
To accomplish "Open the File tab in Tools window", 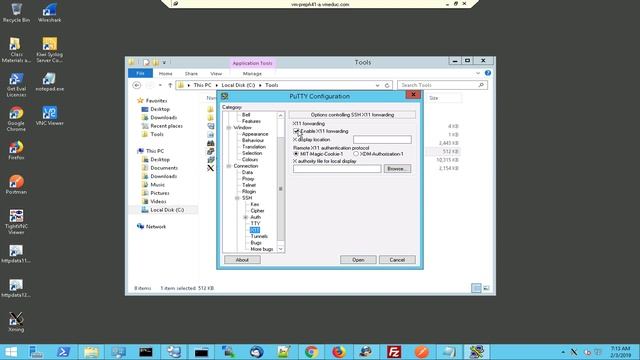I will pyautogui.click(x=140, y=73).
